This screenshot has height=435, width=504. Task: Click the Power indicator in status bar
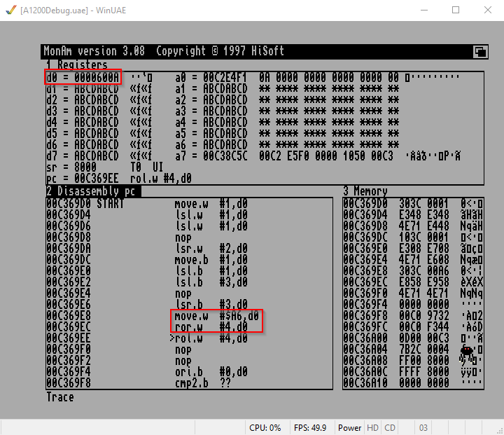click(x=349, y=427)
